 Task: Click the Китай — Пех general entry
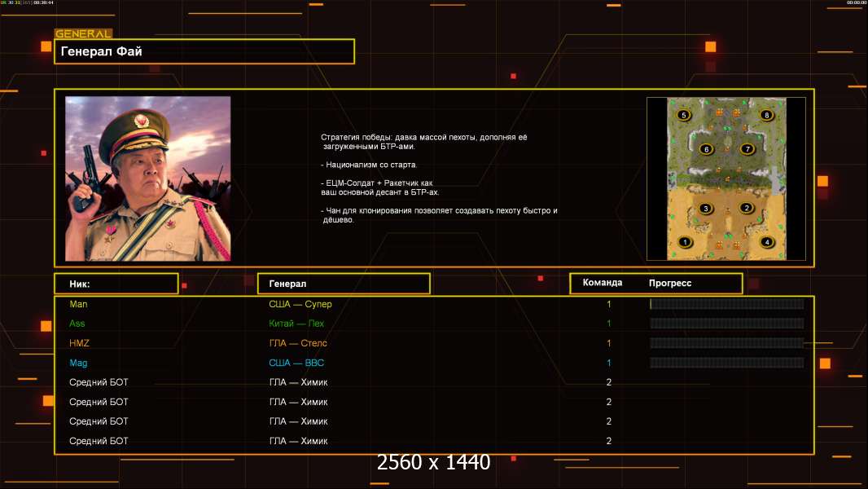click(296, 324)
